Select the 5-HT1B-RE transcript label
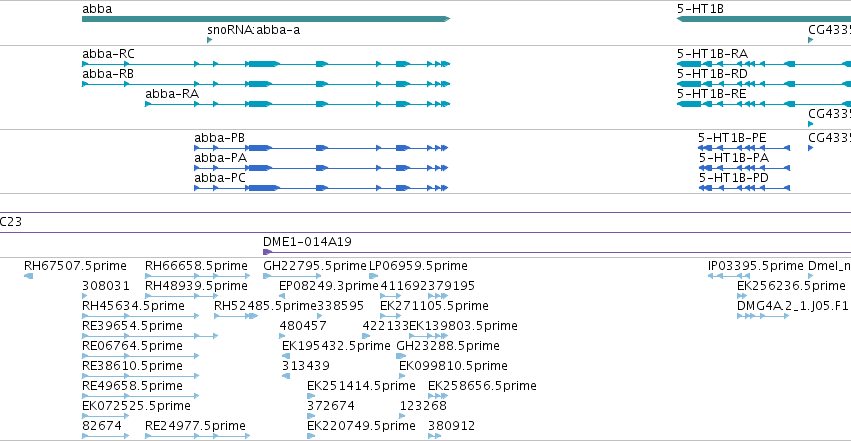This screenshot has width=851, height=441. [712, 94]
